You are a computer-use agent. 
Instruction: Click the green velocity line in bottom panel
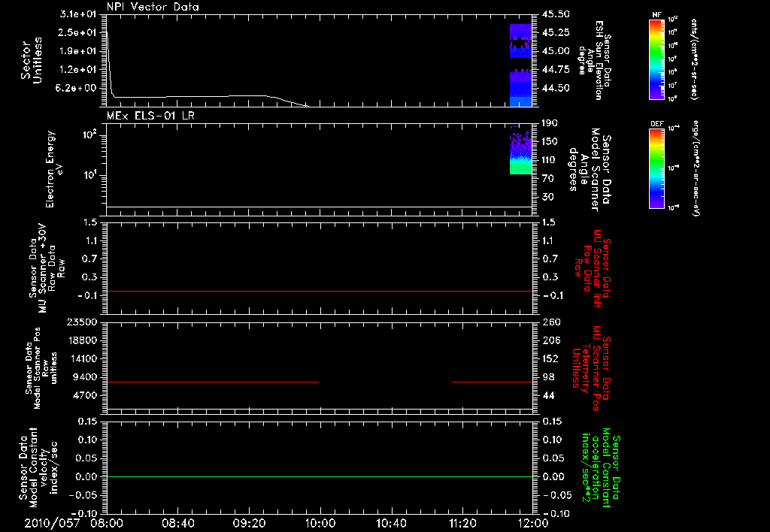pos(320,476)
